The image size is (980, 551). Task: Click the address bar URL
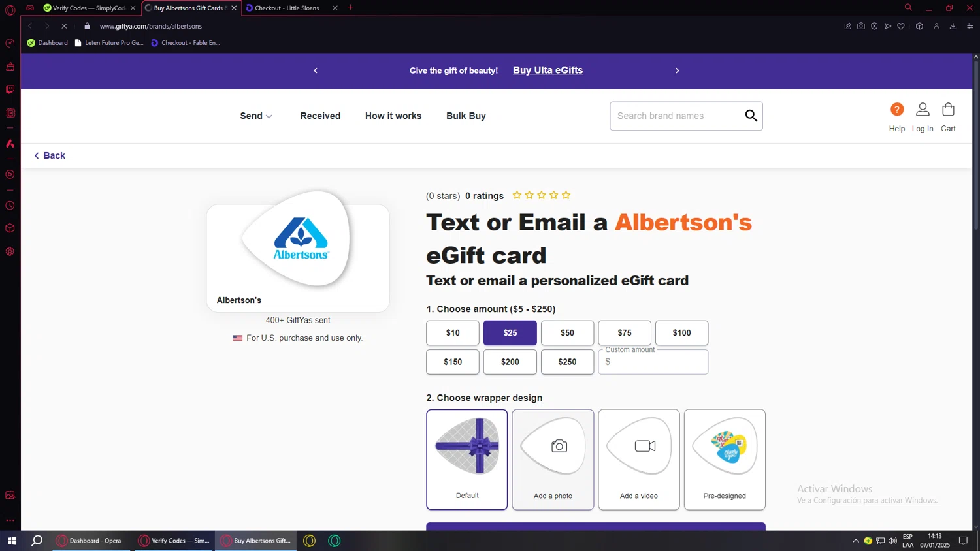151,26
